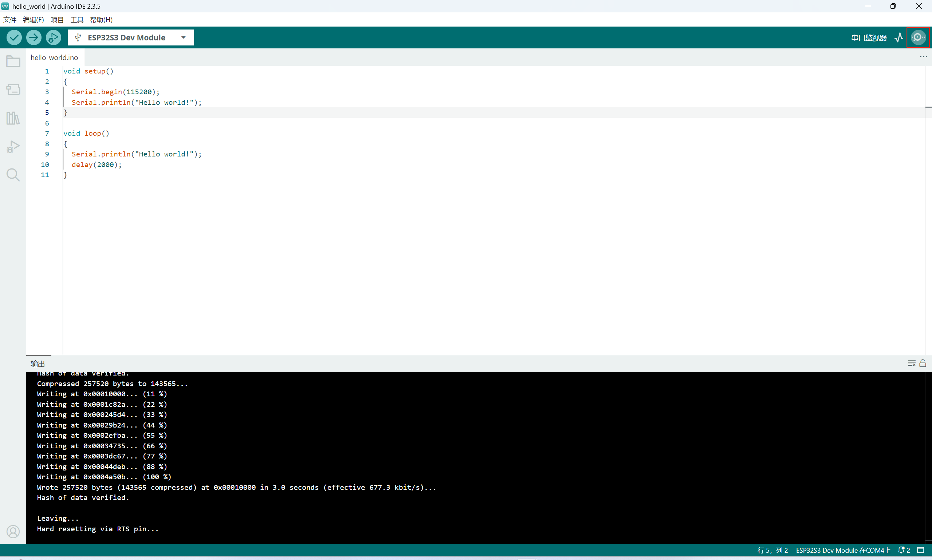Viewport: 932px width, 560px height.
Task: Clear the output panel
Action: tap(911, 363)
